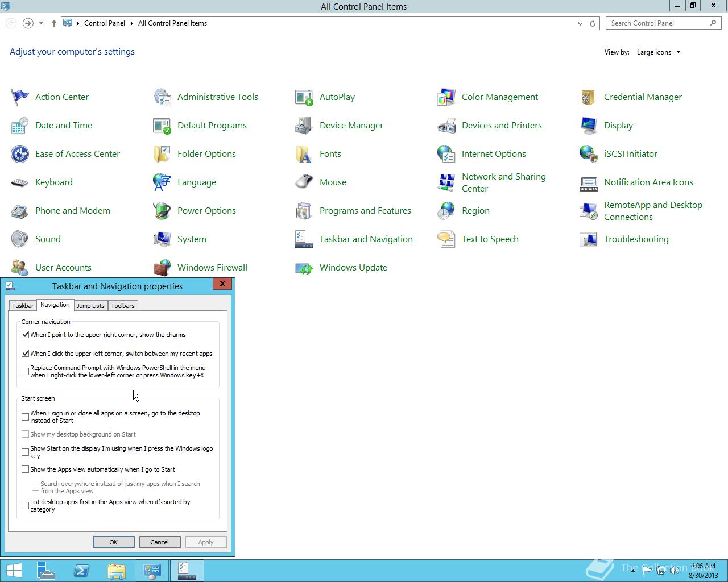
Task: Open the View by Large icons dropdown
Action: pyautogui.click(x=658, y=52)
